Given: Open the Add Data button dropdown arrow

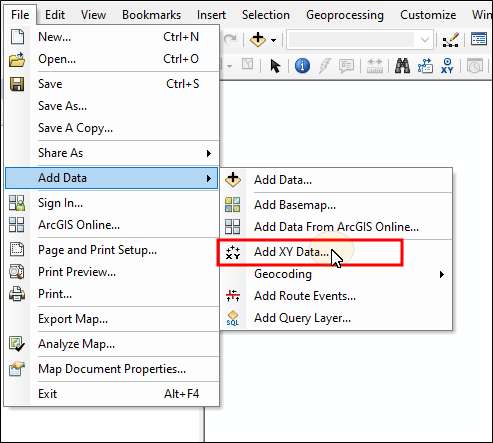Looking at the screenshot, I should point(273,40).
